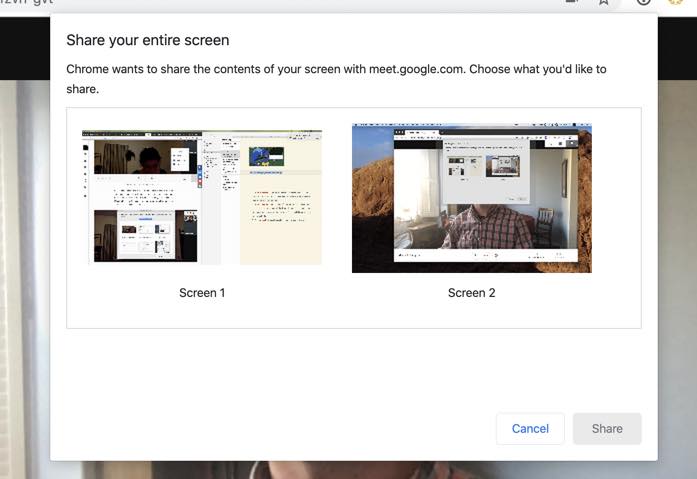Image resolution: width=697 pixels, height=479 pixels.
Task: Select the Screen 2 preview thumbnail
Action: click(x=472, y=198)
